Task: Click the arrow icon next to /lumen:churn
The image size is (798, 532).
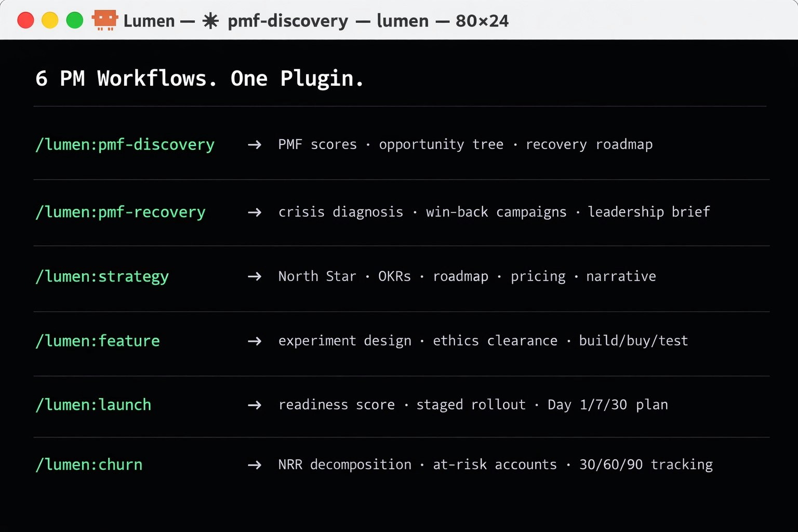Action: point(254,465)
